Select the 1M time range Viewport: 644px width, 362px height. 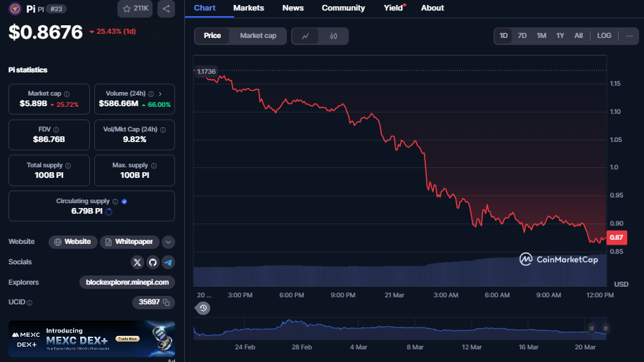click(541, 36)
